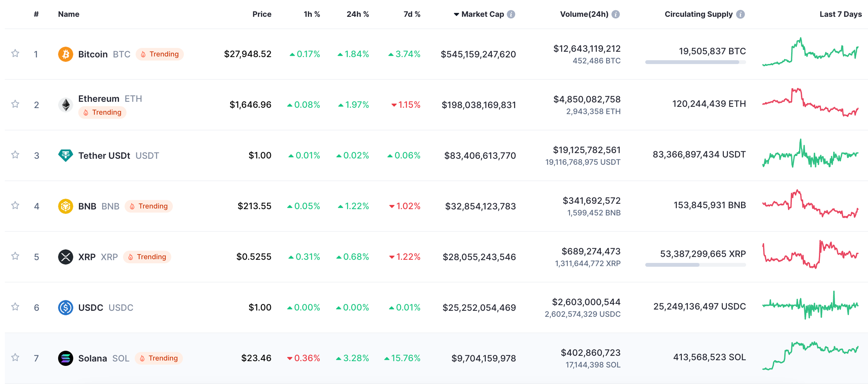Open the XRP coin page link
Image resolution: width=868 pixels, height=384 pixels.
[x=87, y=257]
